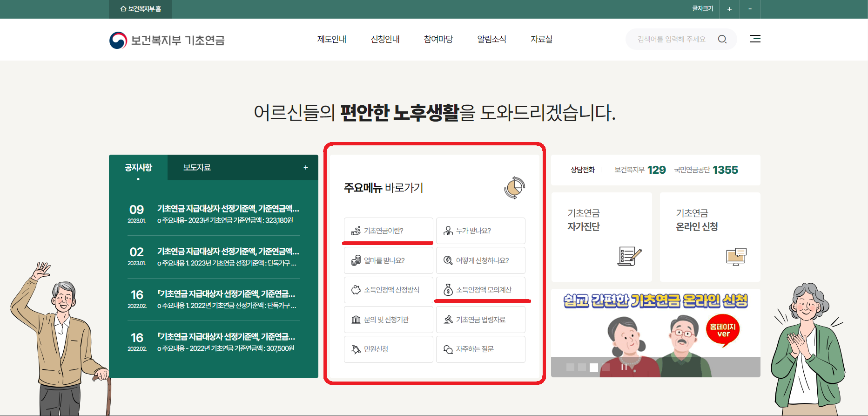Open 문의 및 신청기관 shortcut
This screenshot has width=868, height=416.
(x=389, y=320)
